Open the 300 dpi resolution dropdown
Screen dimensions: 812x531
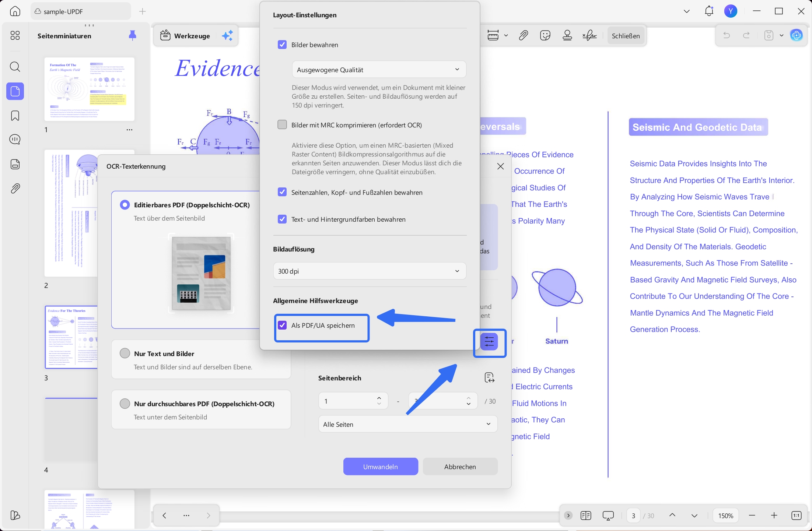pyautogui.click(x=370, y=271)
